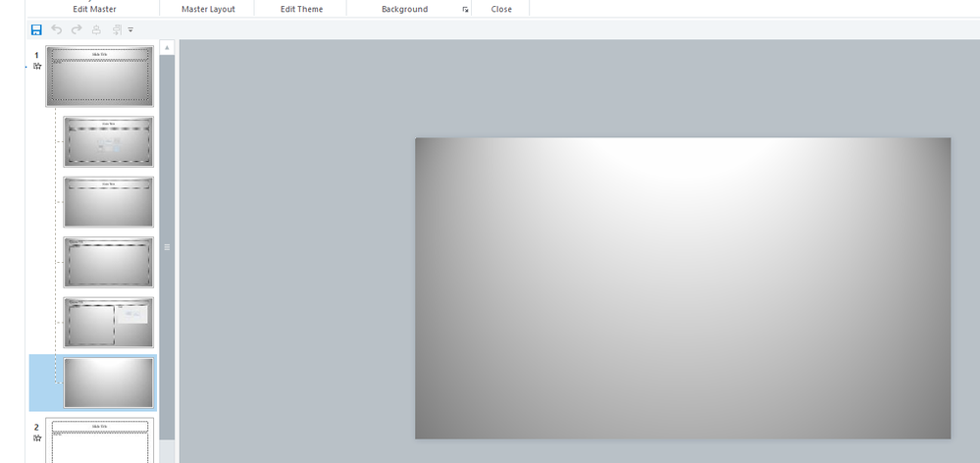Screen dimensions: 980x463
Task: Open the Background group dialog launcher
Action: click(465, 10)
